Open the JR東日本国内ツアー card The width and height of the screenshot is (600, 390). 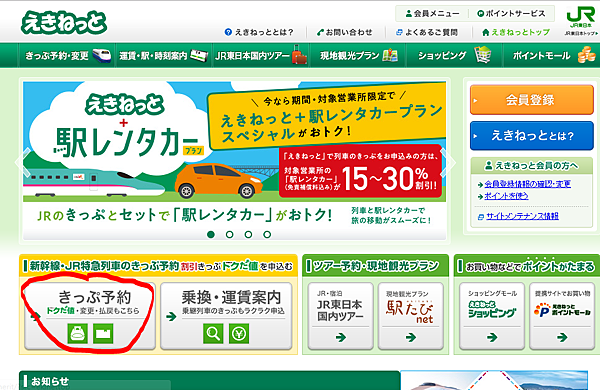[340, 316]
